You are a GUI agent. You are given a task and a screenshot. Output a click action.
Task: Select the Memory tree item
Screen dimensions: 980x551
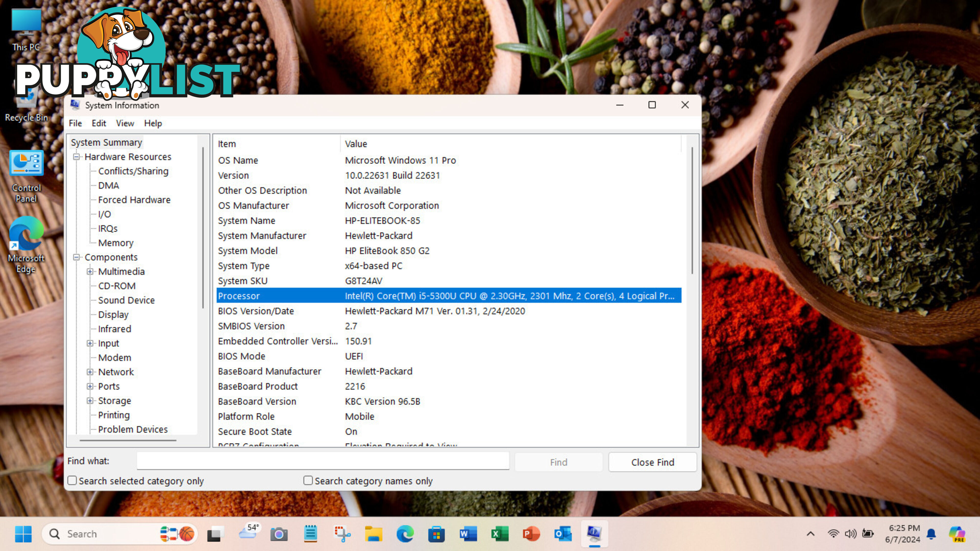coord(116,243)
